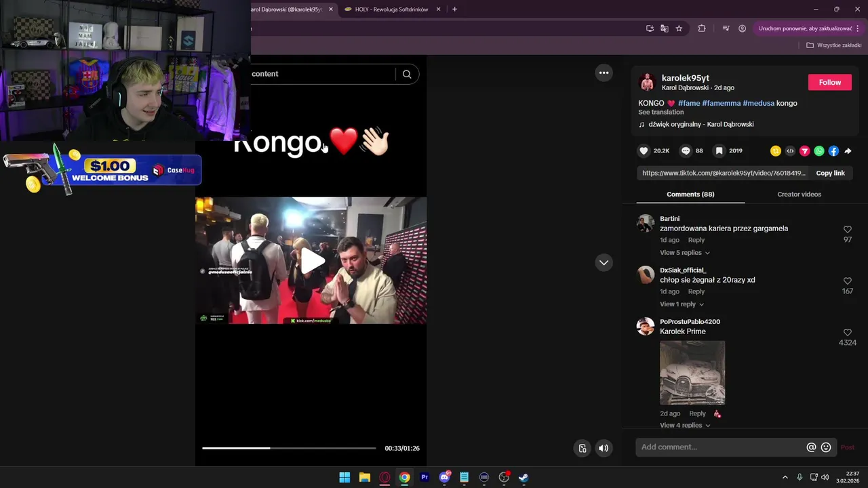Image resolution: width=868 pixels, height=488 pixels.
Task: Open comments via the speech bubble icon
Action: point(686,150)
